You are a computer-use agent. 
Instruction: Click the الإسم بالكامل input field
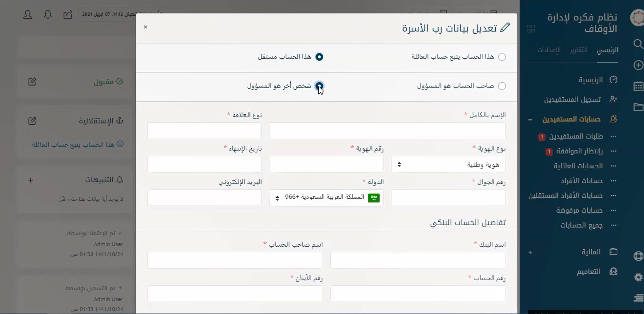pyautogui.click(x=387, y=131)
